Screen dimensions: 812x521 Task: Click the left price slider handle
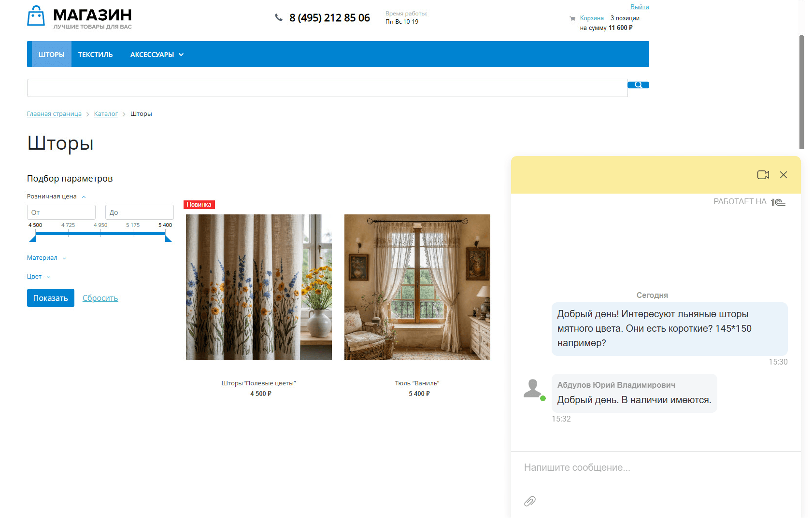pos(33,238)
